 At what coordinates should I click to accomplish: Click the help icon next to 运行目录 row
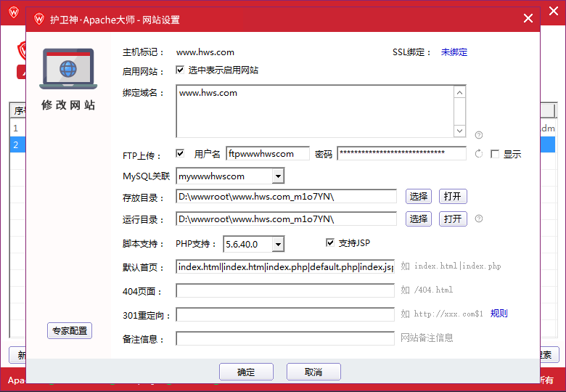pyautogui.click(x=479, y=219)
